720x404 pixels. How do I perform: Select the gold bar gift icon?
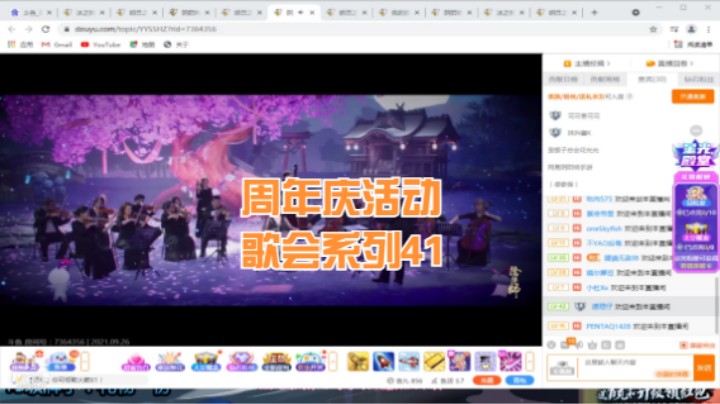(x=434, y=362)
